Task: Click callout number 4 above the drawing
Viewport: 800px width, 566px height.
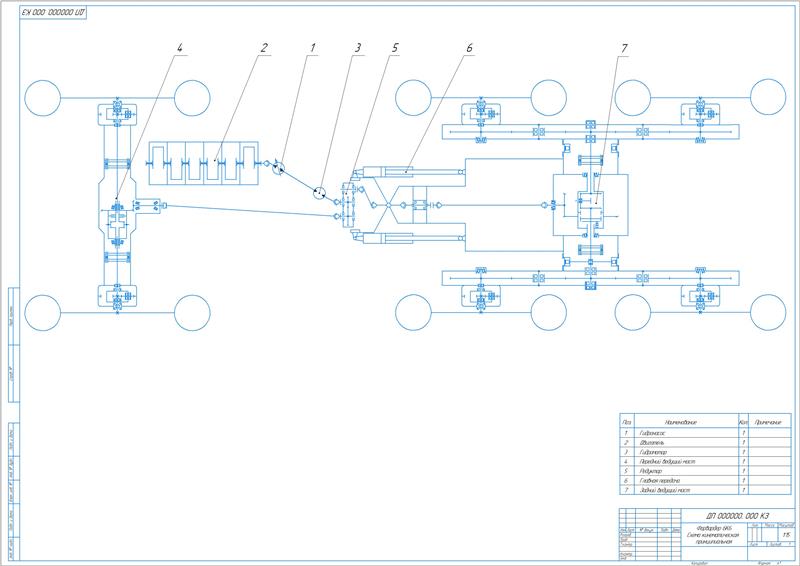Action: 179,47
